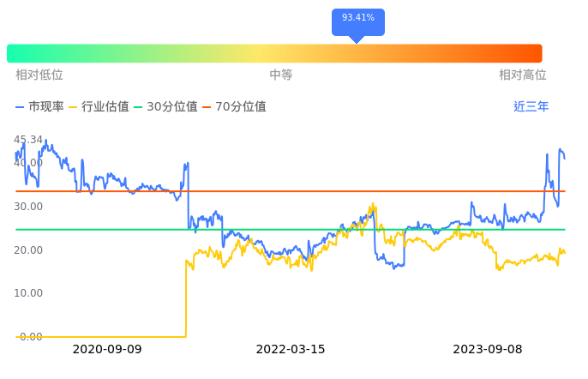
Task: Click the 40.00 y-axis label
Action: point(28,163)
